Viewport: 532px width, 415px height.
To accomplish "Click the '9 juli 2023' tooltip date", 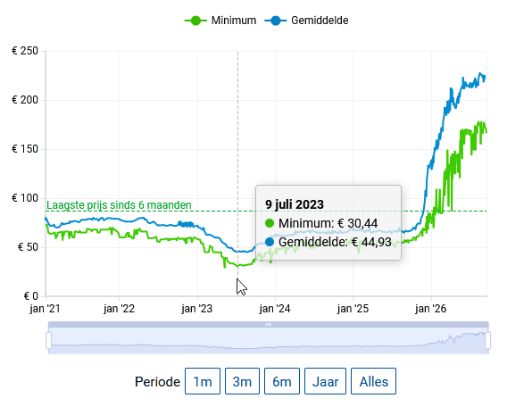I will 295,204.
